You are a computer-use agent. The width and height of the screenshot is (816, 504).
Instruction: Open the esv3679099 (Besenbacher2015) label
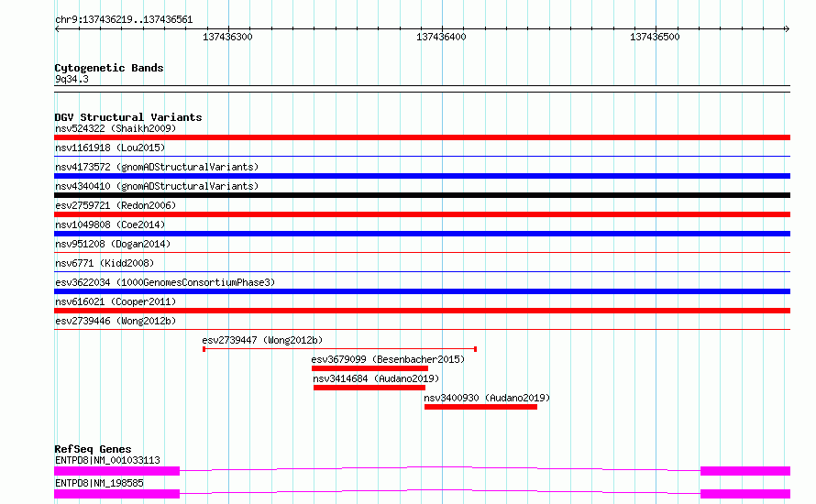coord(388,359)
